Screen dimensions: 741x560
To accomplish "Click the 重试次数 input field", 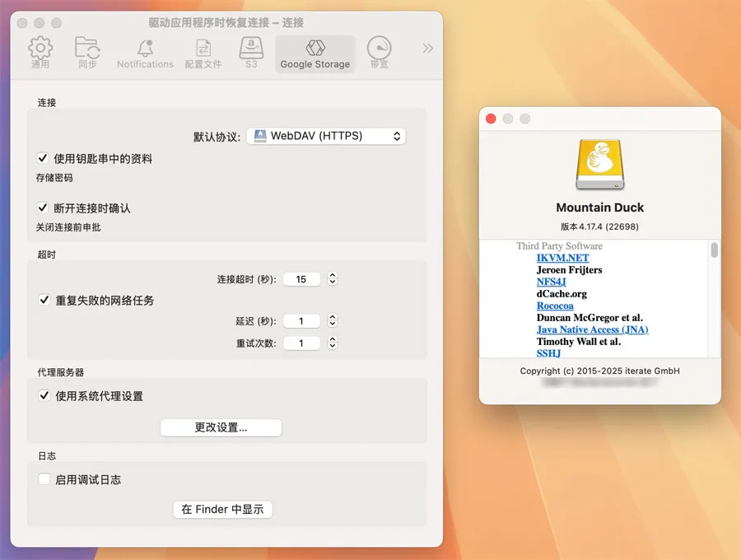I will pos(301,343).
